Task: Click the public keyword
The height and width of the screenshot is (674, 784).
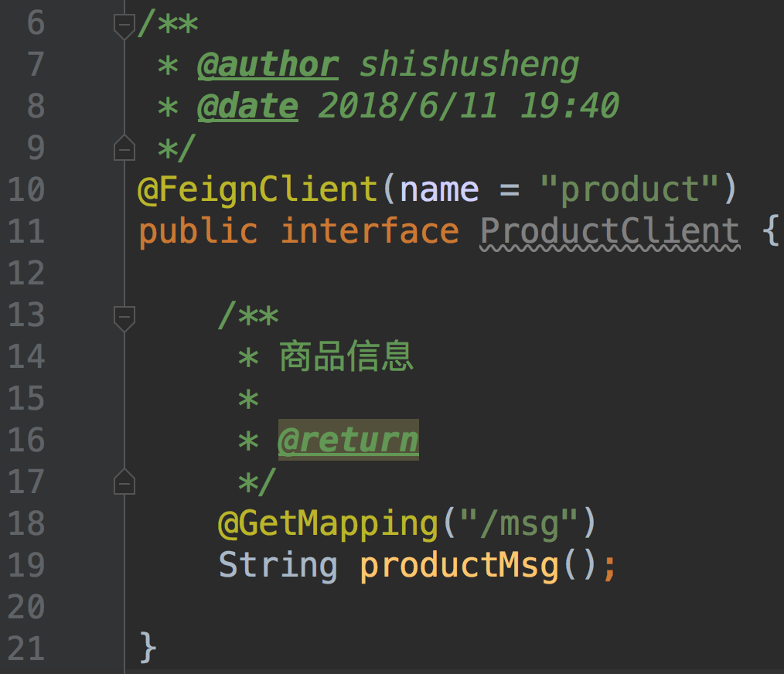Action: pyautogui.click(x=198, y=231)
